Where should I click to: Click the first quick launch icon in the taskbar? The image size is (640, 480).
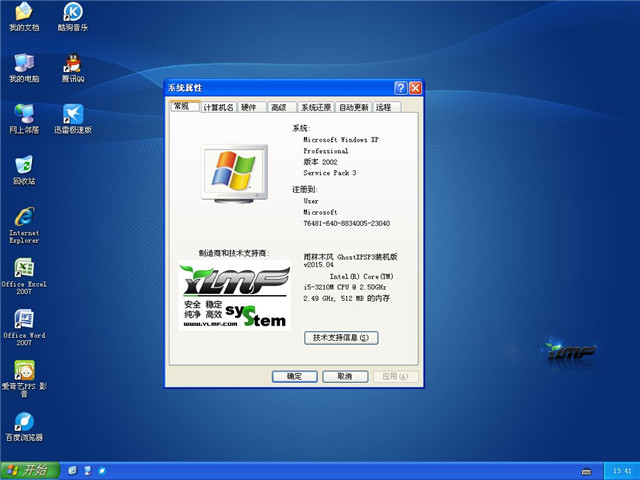pyautogui.click(x=73, y=471)
